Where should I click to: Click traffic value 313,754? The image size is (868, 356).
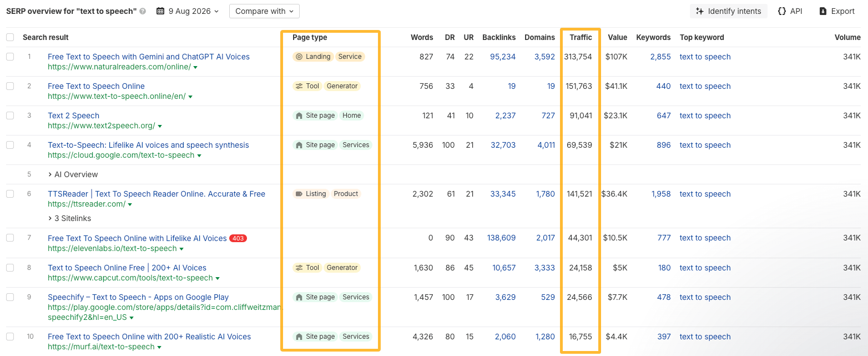(x=578, y=57)
